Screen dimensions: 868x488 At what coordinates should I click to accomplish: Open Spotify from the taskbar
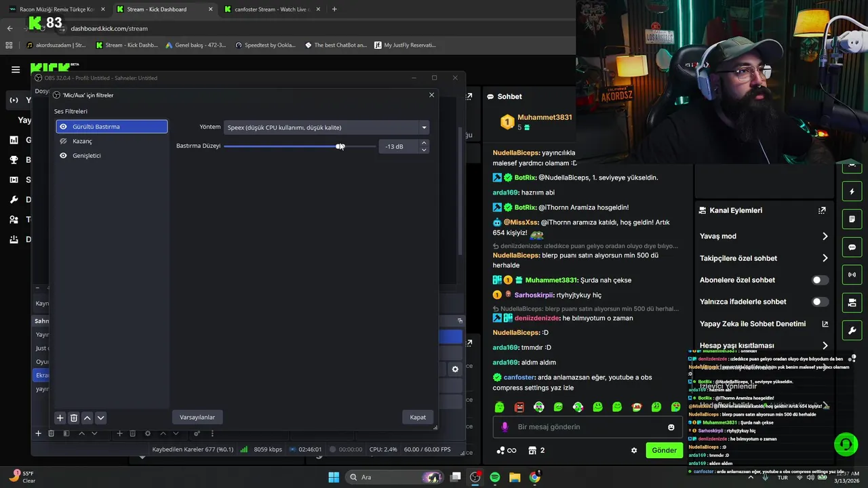pyautogui.click(x=495, y=477)
